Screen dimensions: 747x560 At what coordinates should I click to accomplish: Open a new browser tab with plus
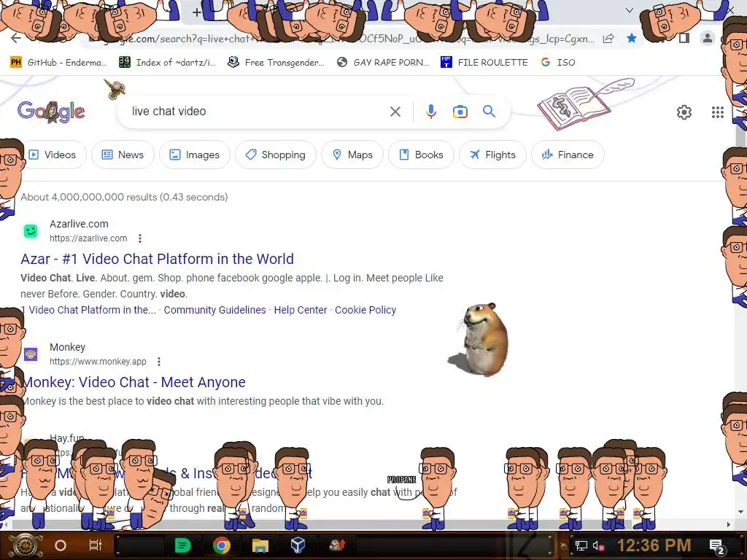tap(197, 12)
